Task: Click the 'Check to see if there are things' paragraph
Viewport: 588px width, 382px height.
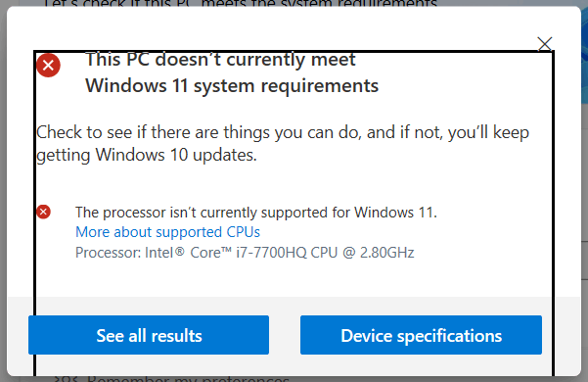Action: [x=283, y=133]
